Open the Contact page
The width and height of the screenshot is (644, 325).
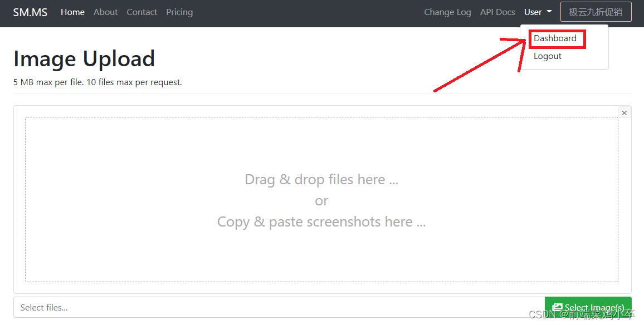click(x=142, y=12)
